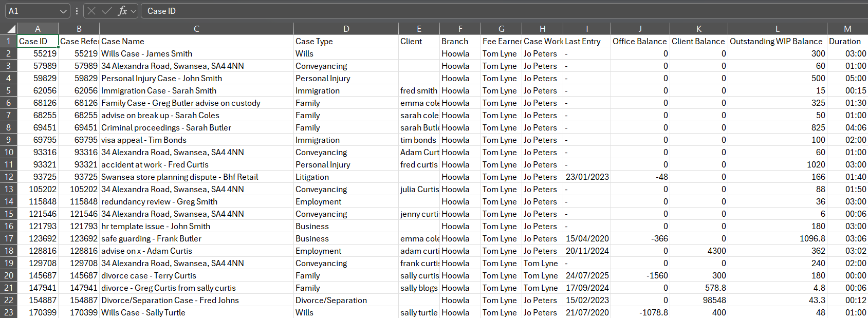Select cell divorce case - Terry Curtis
This screenshot has height=318, width=868.
pos(196,275)
